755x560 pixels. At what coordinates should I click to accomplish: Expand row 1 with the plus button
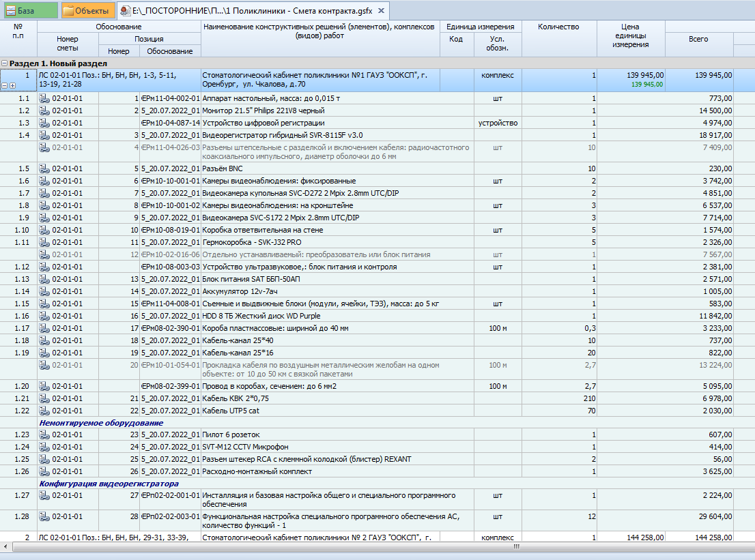[x=12, y=85]
